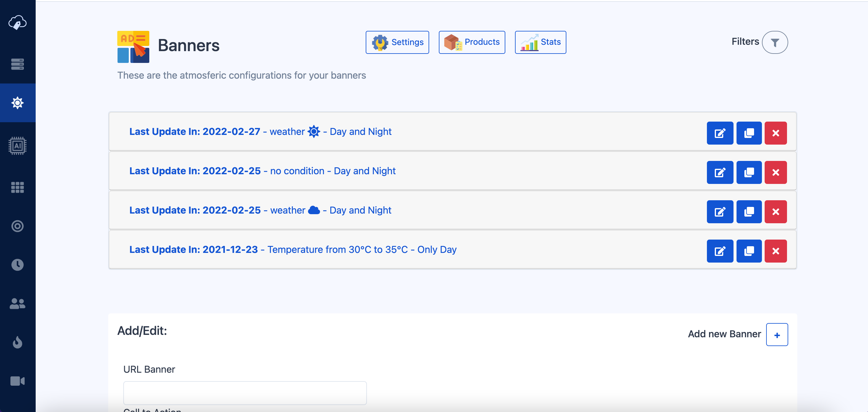Viewport: 868px width, 412px height.
Task: Click the cloud logo icon in sidebar
Action: click(x=18, y=23)
